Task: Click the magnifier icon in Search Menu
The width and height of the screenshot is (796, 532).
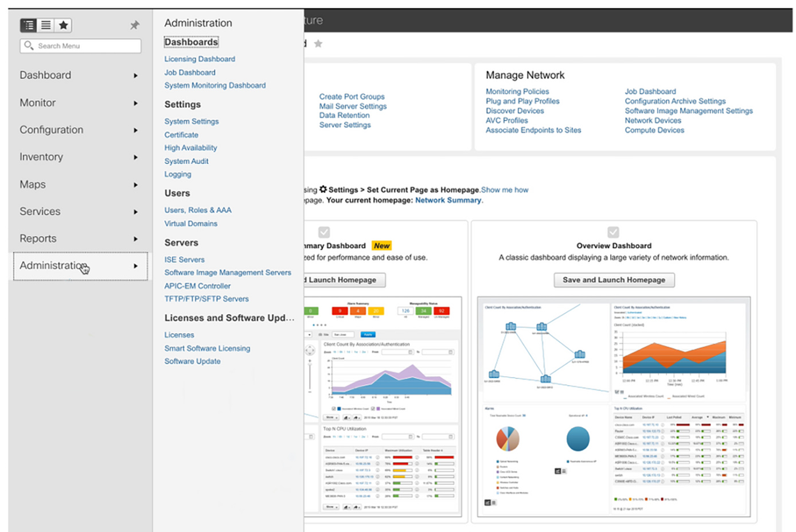Action: (x=29, y=46)
